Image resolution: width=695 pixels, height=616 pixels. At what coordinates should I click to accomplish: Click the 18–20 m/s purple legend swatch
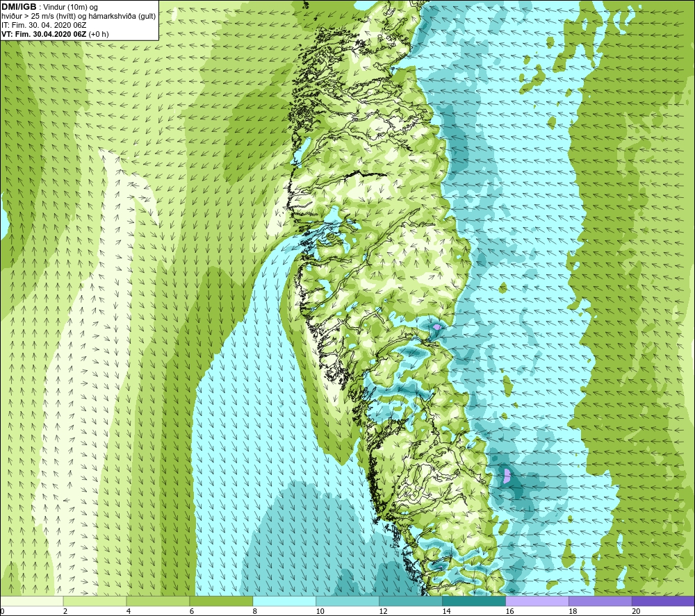coord(600,601)
